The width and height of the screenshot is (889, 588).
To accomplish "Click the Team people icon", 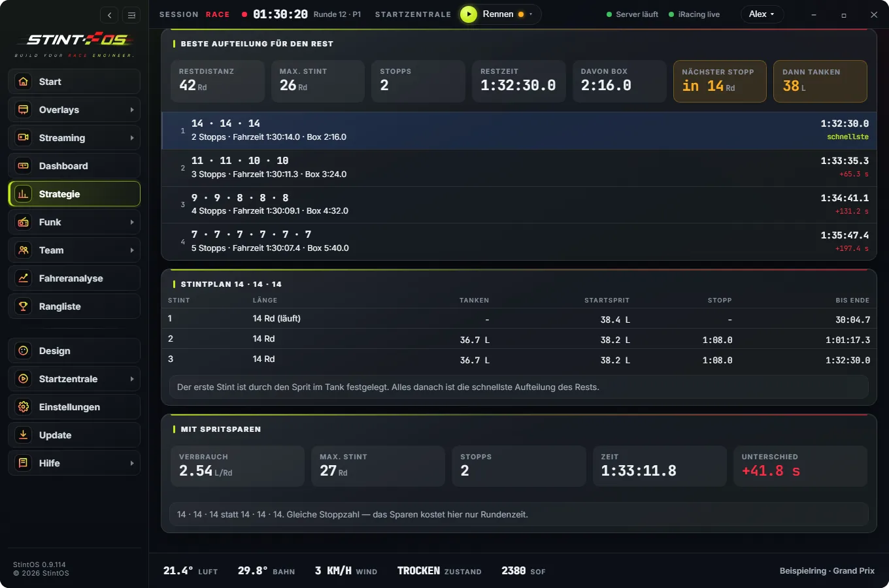I will click(24, 250).
